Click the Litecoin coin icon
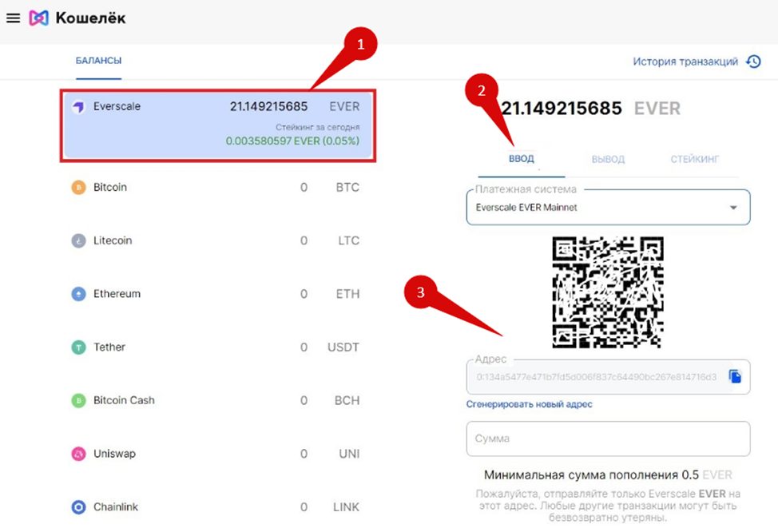The width and height of the screenshot is (778, 532). (78, 240)
